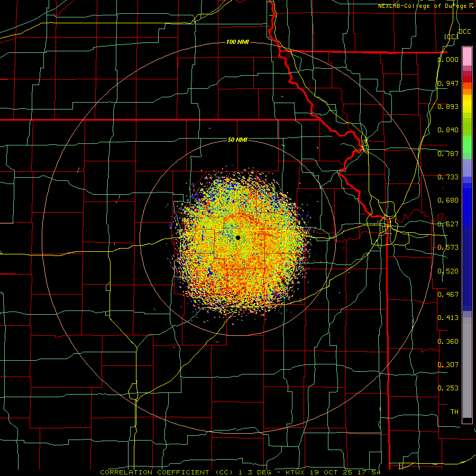Click "CORRELATION COEFFICIENT (CC)" in bottom caption
The width and height of the screenshot is (476, 476).
click(167, 472)
